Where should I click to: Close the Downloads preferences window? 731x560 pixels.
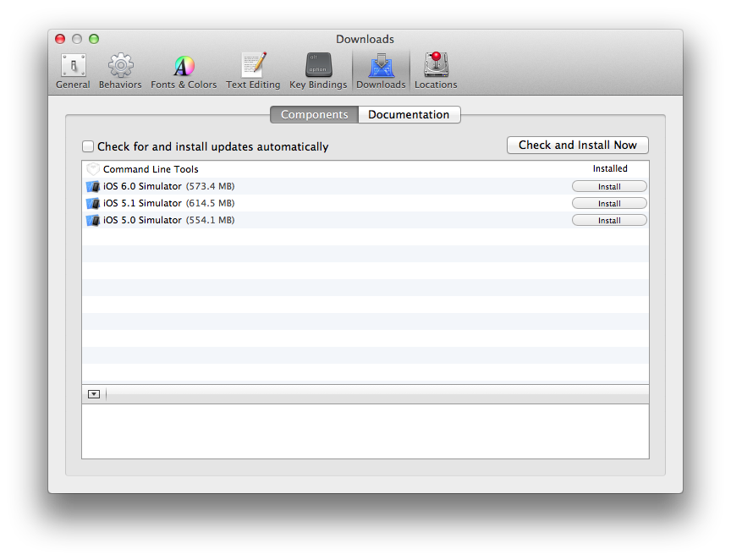click(60, 39)
